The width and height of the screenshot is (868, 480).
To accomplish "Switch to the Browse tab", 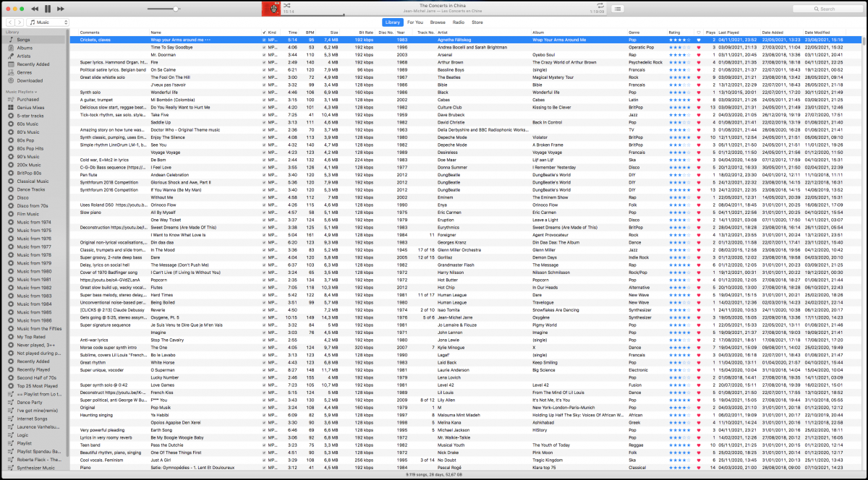I will [438, 22].
